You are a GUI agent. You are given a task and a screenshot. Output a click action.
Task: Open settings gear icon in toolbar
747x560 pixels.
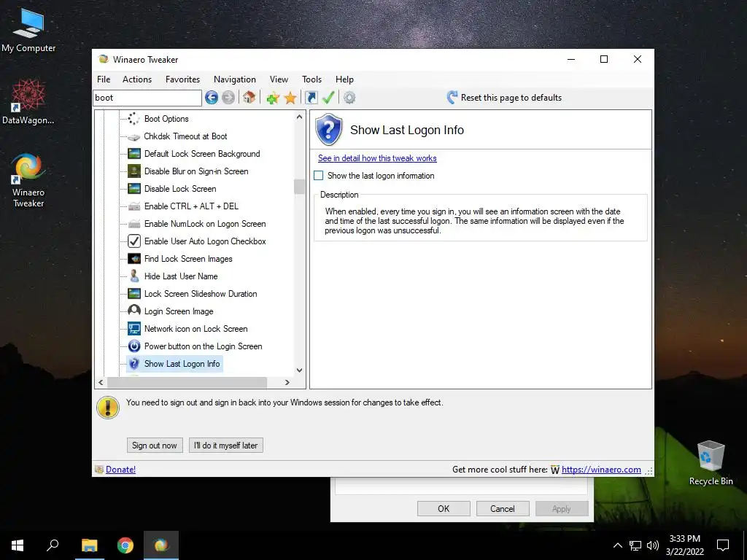click(x=349, y=98)
